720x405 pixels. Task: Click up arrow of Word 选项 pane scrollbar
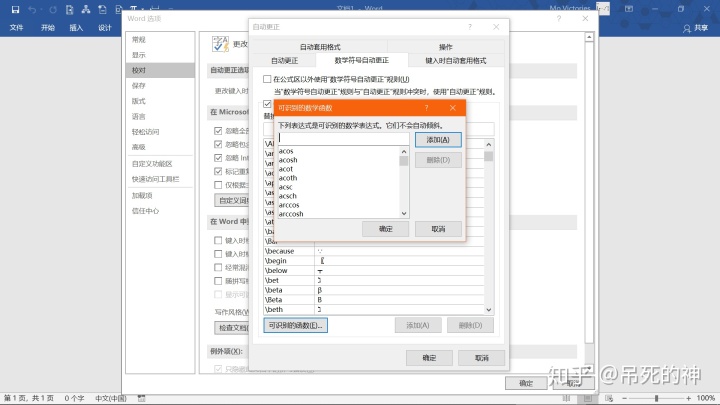589,37
